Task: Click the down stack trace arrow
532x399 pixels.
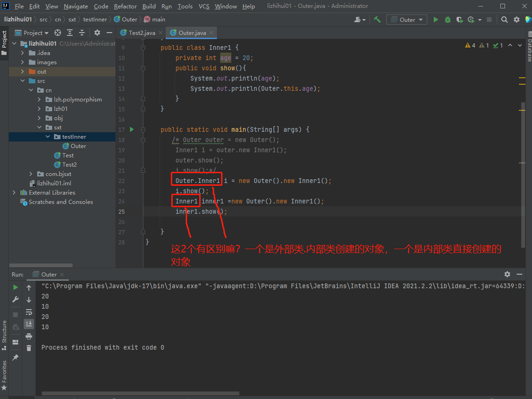Action: click(29, 299)
